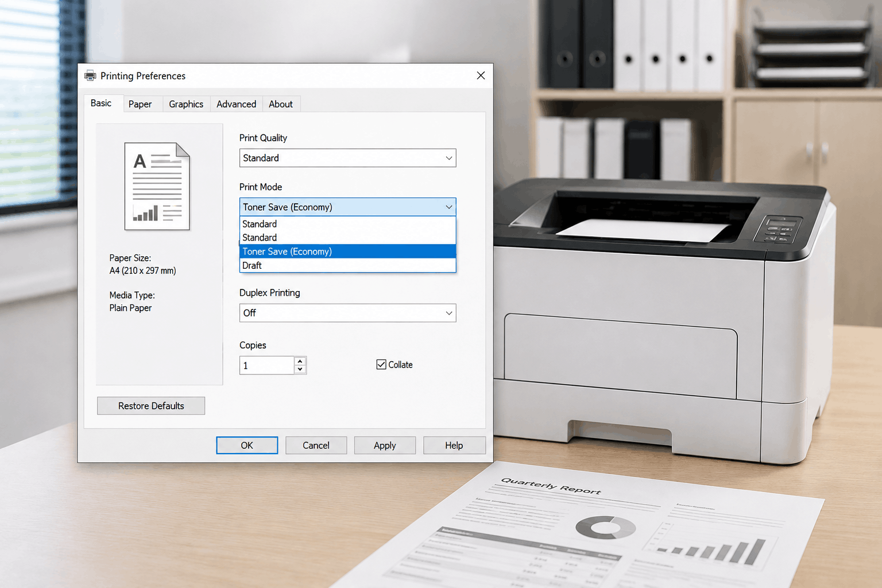This screenshot has width=882, height=588.
Task: Expand the Duplex Printing dropdown
Action: pyautogui.click(x=347, y=313)
